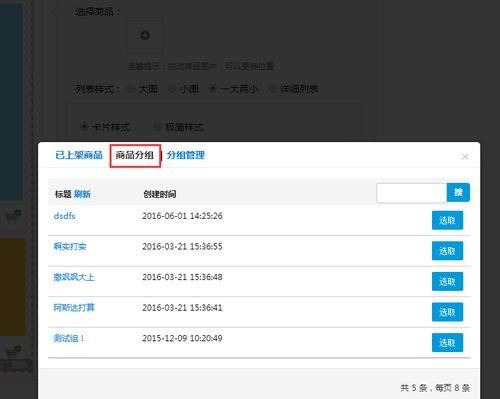Click 选取 for the 撒飒飒大上 row

click(x=447, y=281)
